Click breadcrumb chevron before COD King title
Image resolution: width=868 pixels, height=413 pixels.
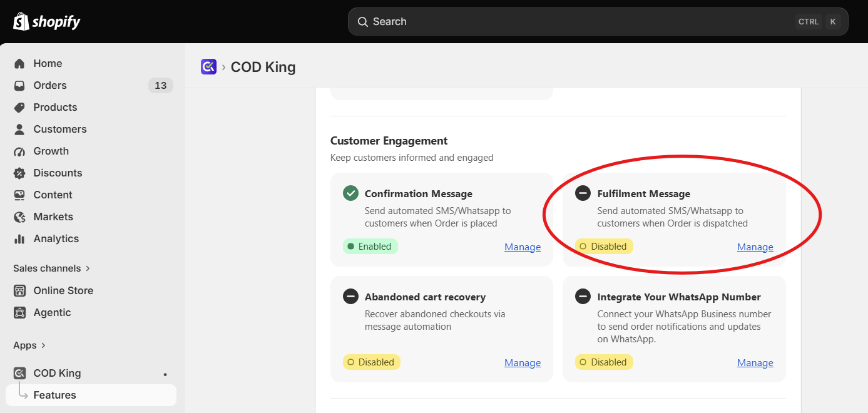[223, 67]
